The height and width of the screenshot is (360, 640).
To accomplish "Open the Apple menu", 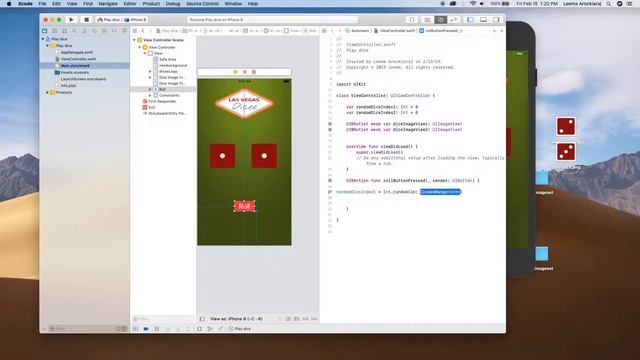I will click(9, 4).
